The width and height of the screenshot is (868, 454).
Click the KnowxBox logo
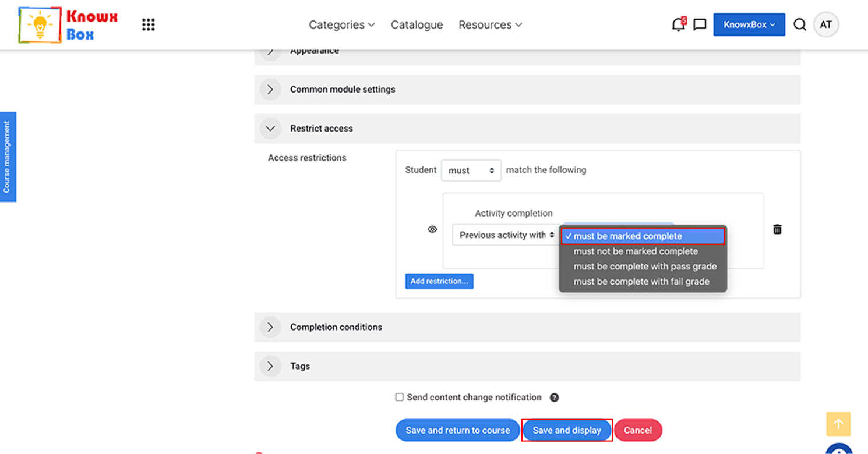(x=68, y=25)
